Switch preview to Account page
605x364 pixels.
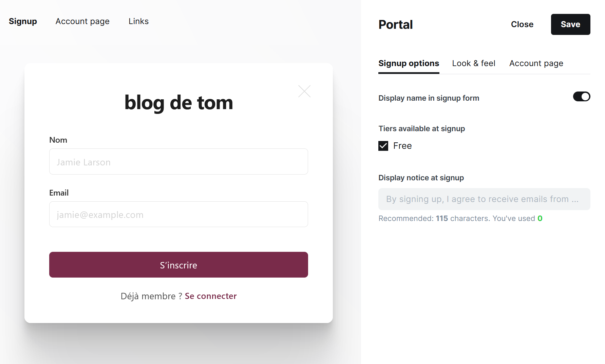click(x=82, y=21)
